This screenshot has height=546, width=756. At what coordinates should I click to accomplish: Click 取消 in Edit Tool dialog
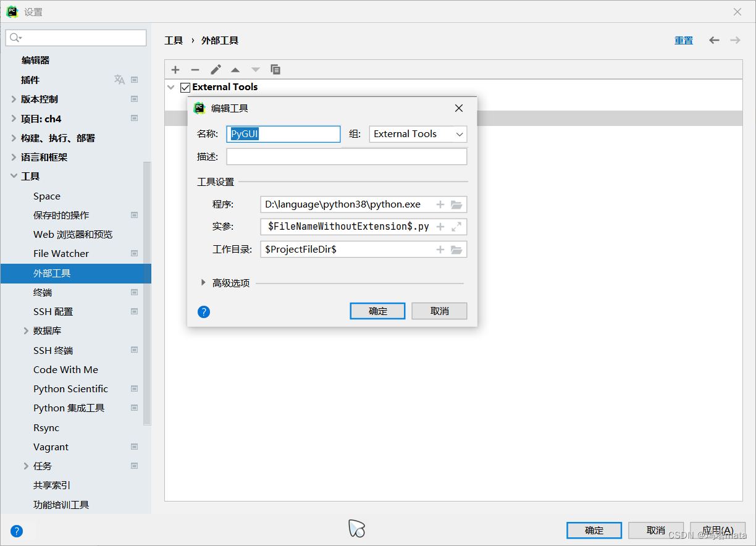[439, 311]
